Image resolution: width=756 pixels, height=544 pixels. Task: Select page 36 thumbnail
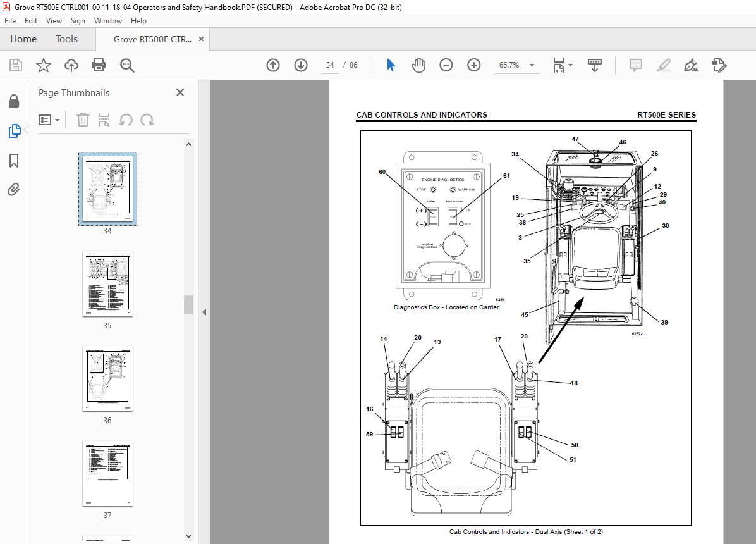107,379
